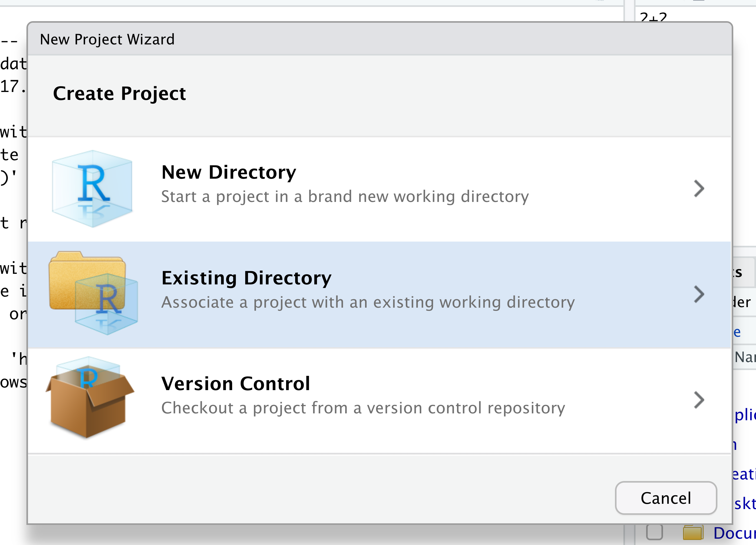Open the partially hidden "skt" folder link
756x545 pixels.
745,503
